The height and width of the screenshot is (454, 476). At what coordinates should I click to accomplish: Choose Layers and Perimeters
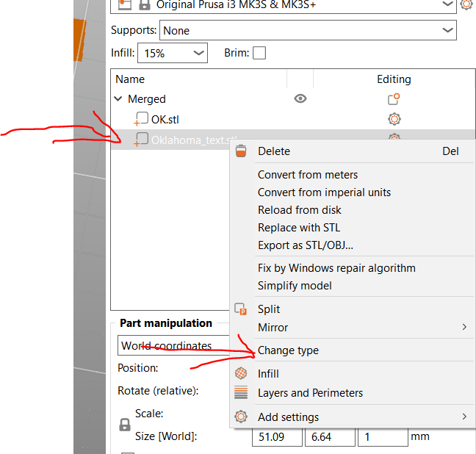point(352,392)
